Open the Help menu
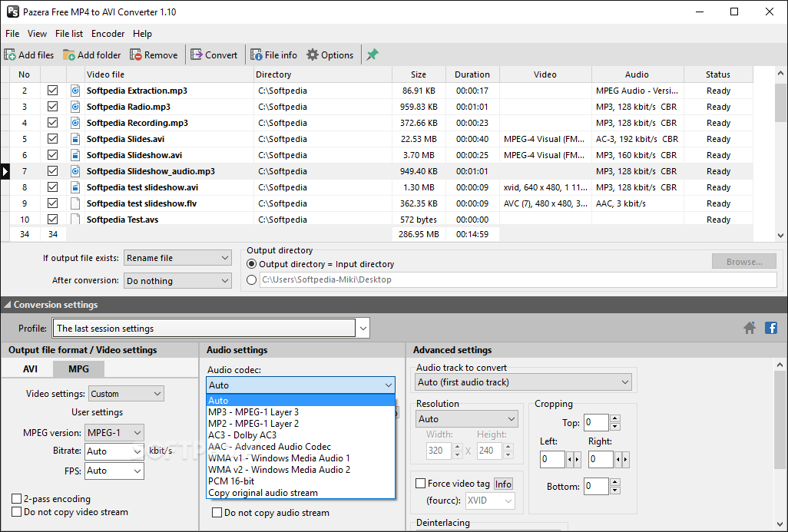788x532 pixels. [x=142, y=34]
